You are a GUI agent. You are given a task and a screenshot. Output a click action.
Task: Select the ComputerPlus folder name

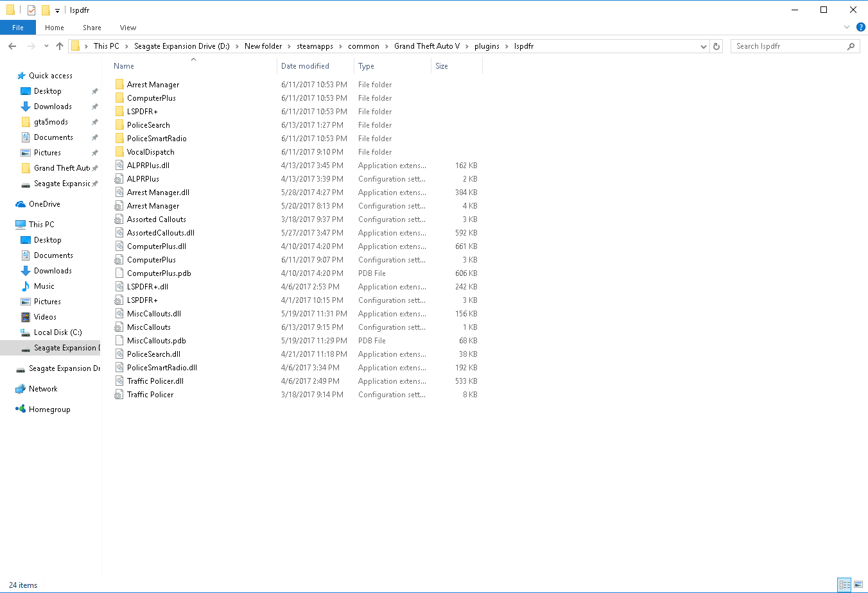pyautogui.click(x=152, y=98)
